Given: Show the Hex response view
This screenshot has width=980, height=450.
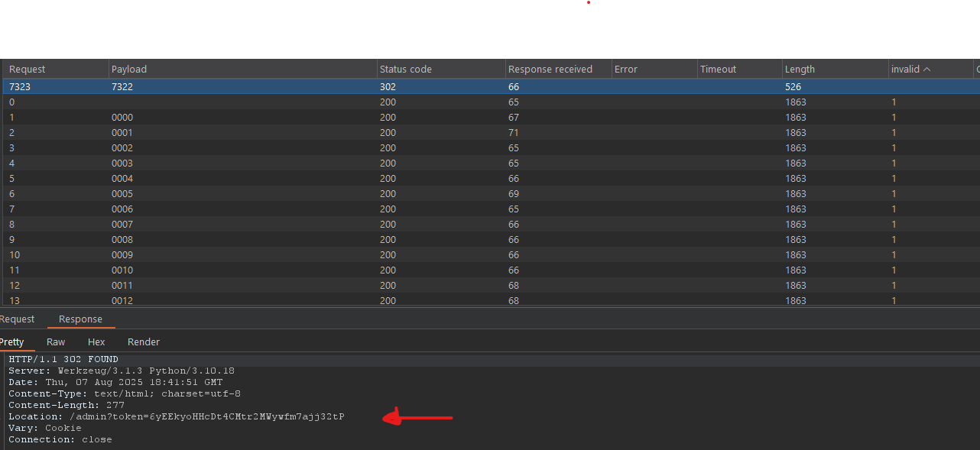Looking at the screenshot, I should point(96,342).
